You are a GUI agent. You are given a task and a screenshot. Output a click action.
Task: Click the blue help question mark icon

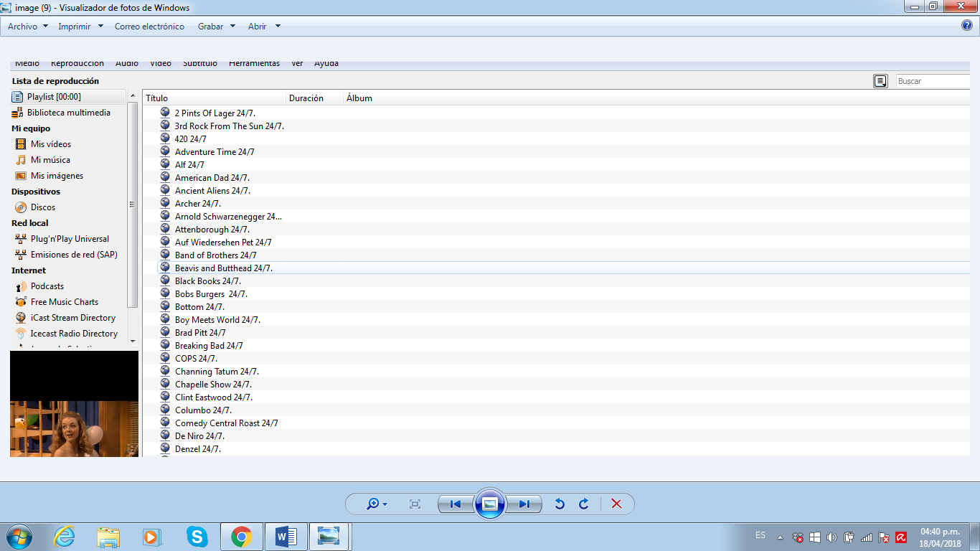tap(966, 26)
